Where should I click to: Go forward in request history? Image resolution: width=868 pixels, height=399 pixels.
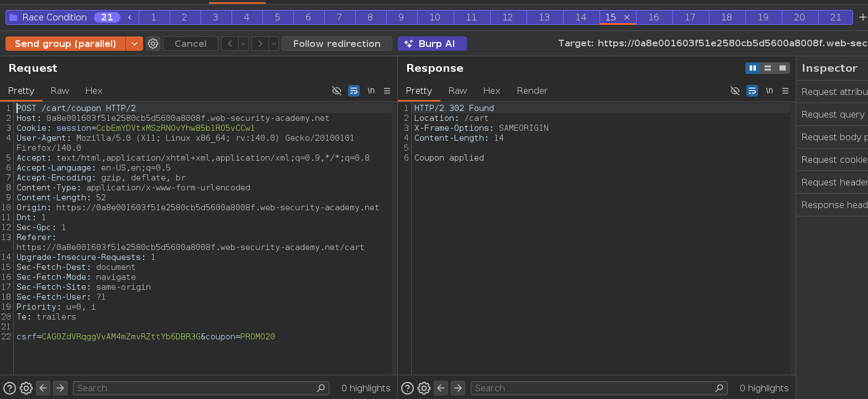(260, 44)
